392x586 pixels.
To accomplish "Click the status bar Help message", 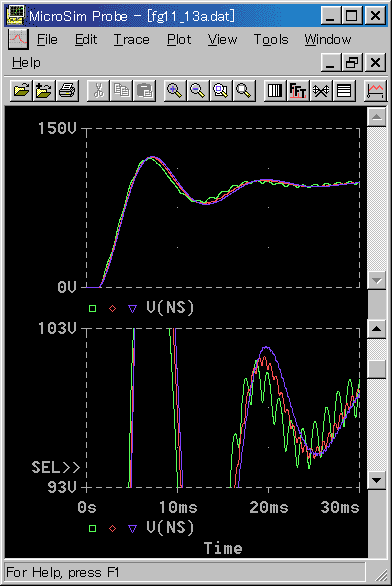I will tap(62, 572).
